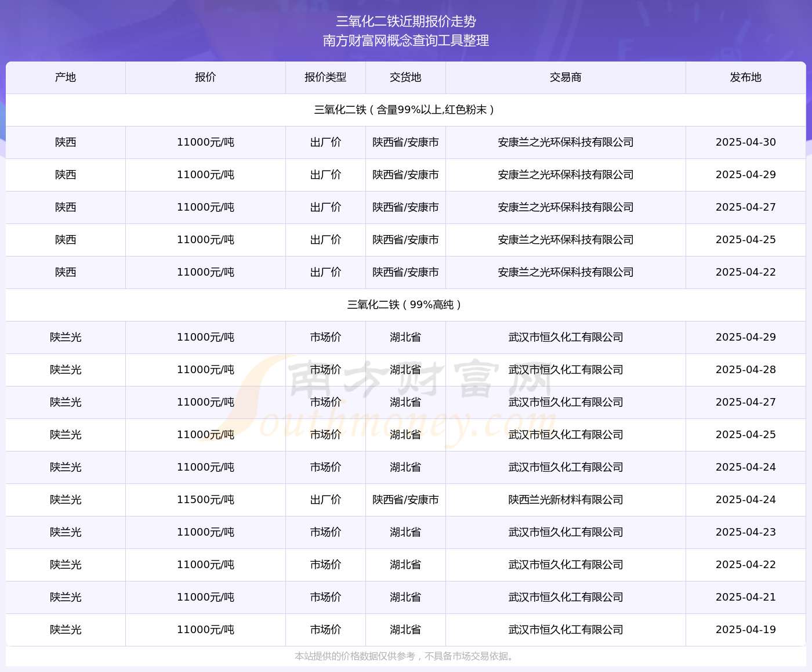
Task: Click section row 三氧化二铁（99%高纯）
Action: click(x=406, y=305)
